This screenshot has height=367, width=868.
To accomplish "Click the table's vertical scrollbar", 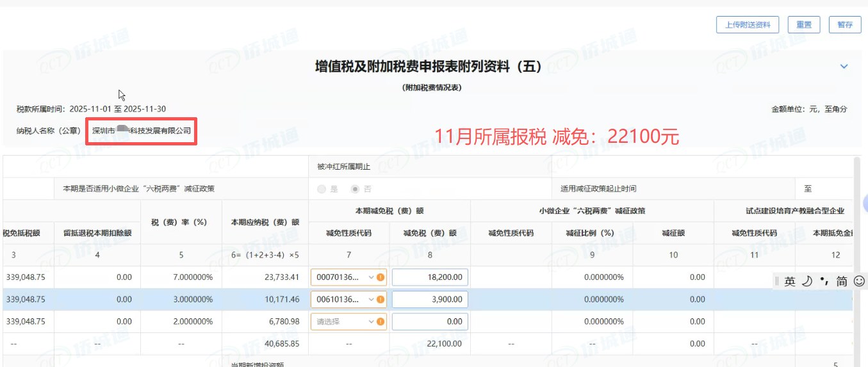I will pos(856,256).
